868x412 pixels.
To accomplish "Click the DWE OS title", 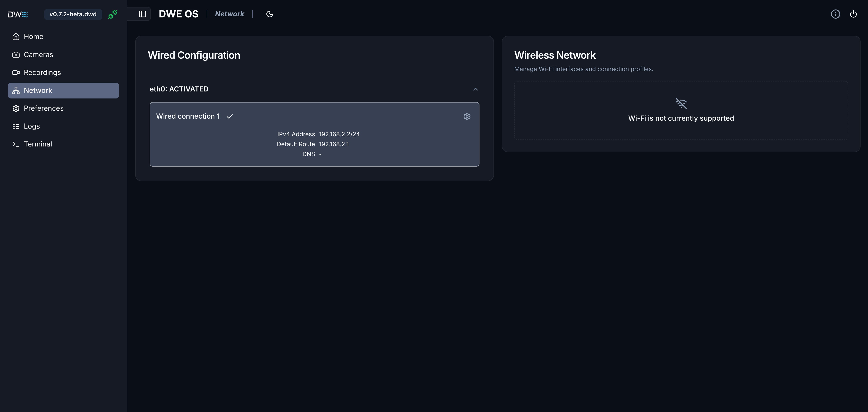I will (179, 14).
